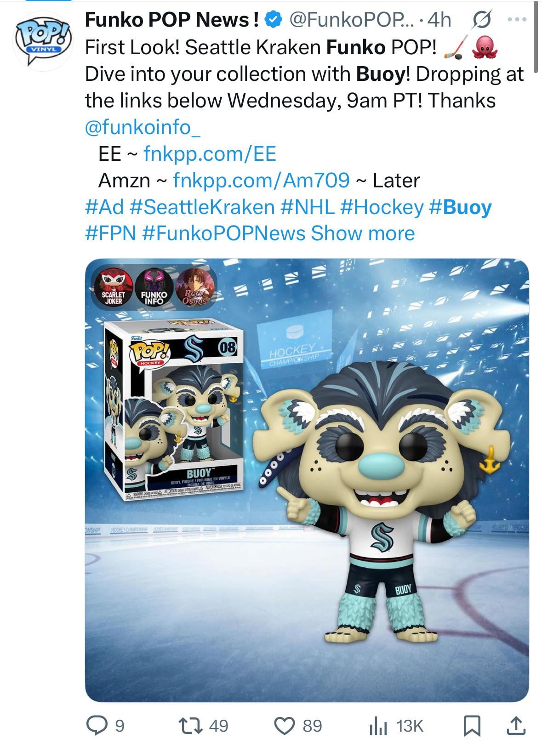Bookmark this post
The height and width of the screenshot is (756, 542).
click(x=472, y=726)
